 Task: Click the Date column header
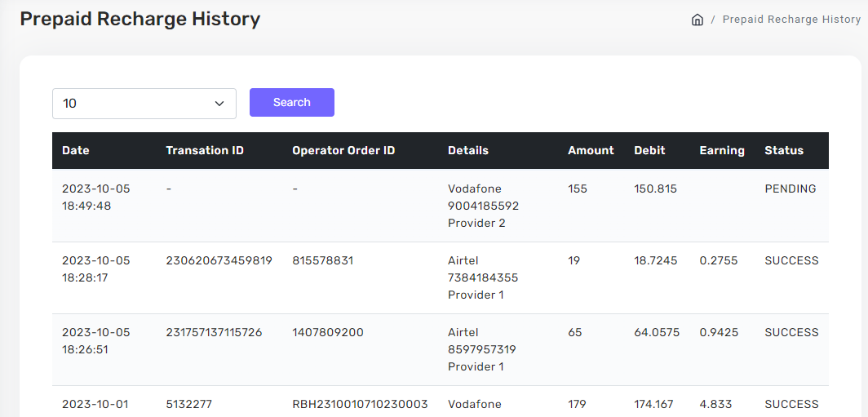[76, 150]
